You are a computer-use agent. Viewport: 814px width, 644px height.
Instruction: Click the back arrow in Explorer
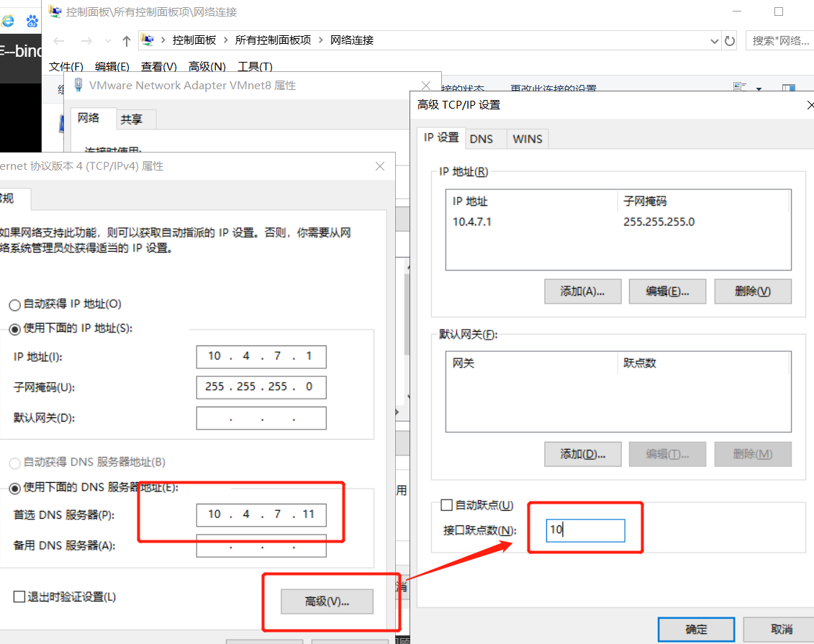pyautogui.click(x=59, y=40)
